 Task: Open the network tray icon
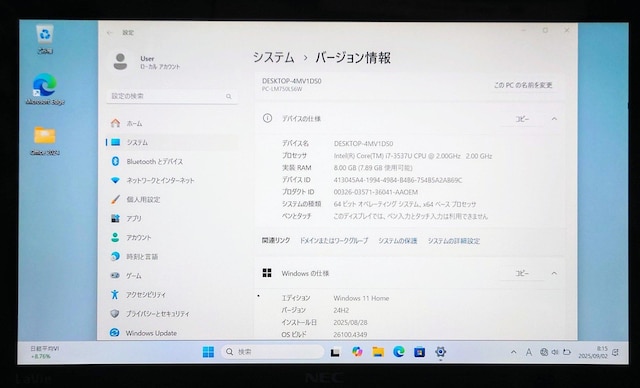click(544, 352)
